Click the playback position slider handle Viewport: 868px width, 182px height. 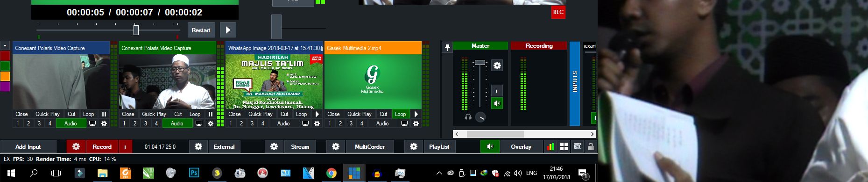(136, 30)
